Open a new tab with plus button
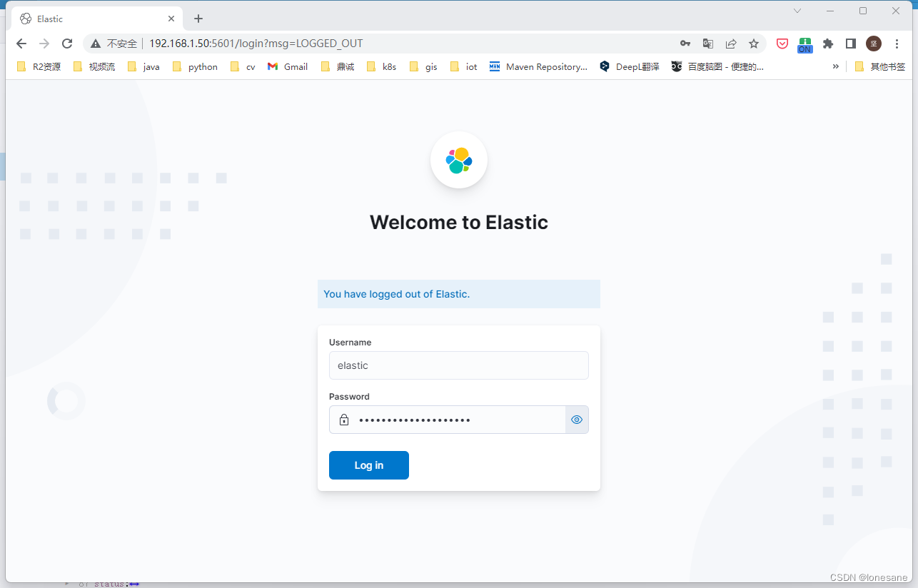The width and height of the screenshot is (918, 588). [198, 19]
